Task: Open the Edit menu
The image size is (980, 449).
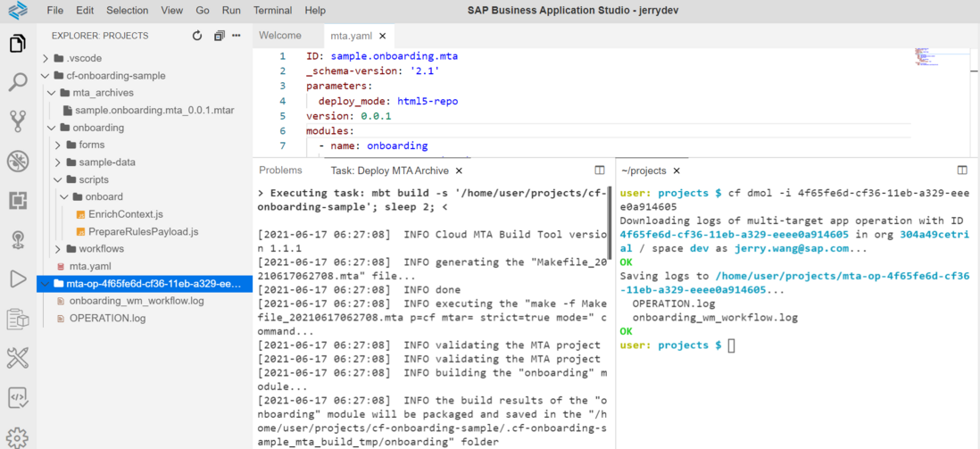Action: (x=85, y=10)
